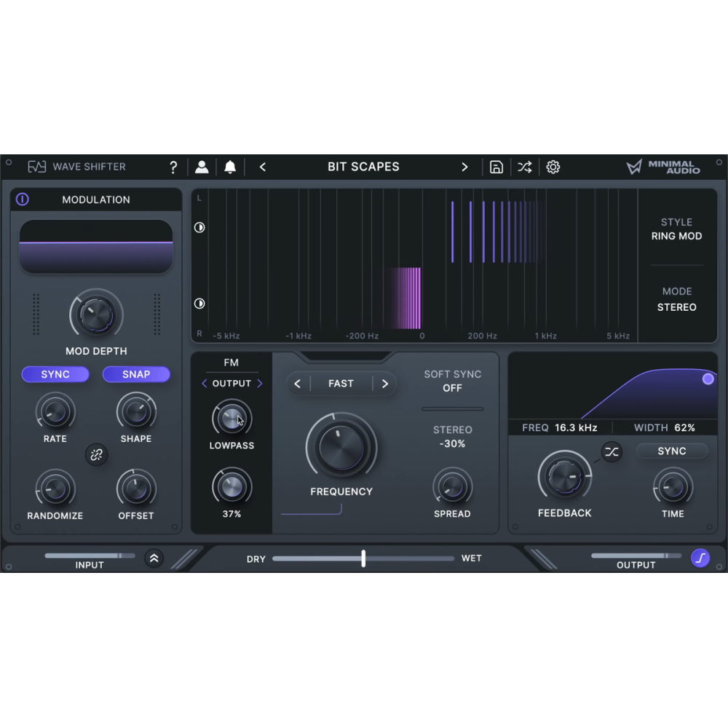The image size is (728, 728).
Task: Open the settings gear icon
Action: (553, 167)
